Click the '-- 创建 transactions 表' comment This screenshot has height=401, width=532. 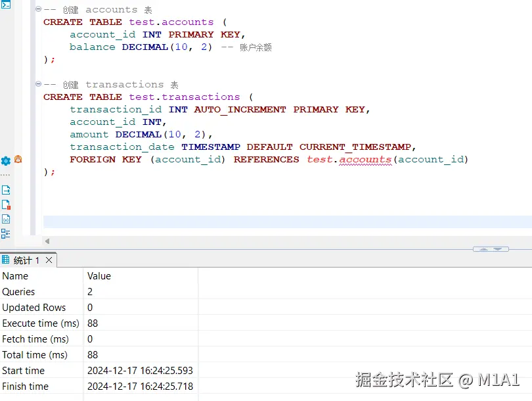pyautogui.click(x=111, y=85)
